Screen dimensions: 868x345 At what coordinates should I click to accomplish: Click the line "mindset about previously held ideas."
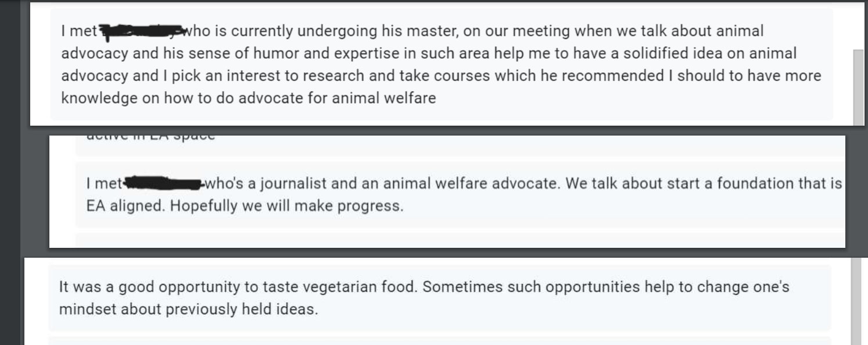pyautogui.click(x=189, y=309)
